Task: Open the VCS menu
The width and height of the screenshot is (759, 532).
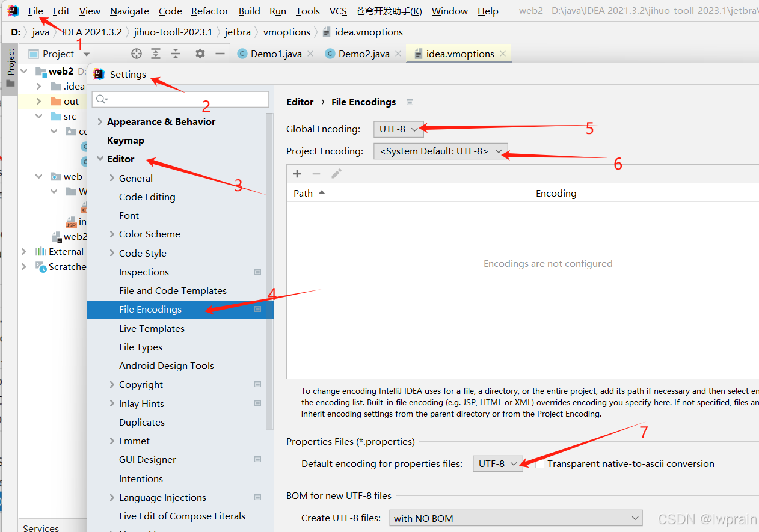Action: [x=338, y=11]
